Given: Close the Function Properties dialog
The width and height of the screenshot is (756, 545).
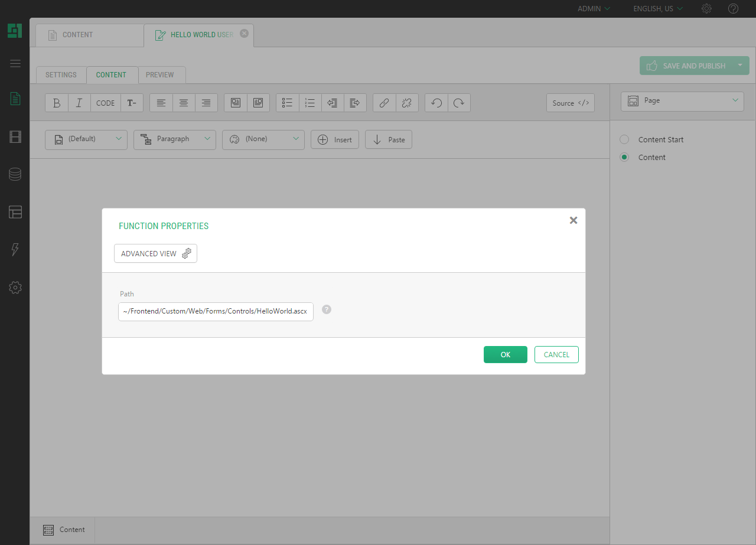Looking at the screenshot, I should click(573, 220).
